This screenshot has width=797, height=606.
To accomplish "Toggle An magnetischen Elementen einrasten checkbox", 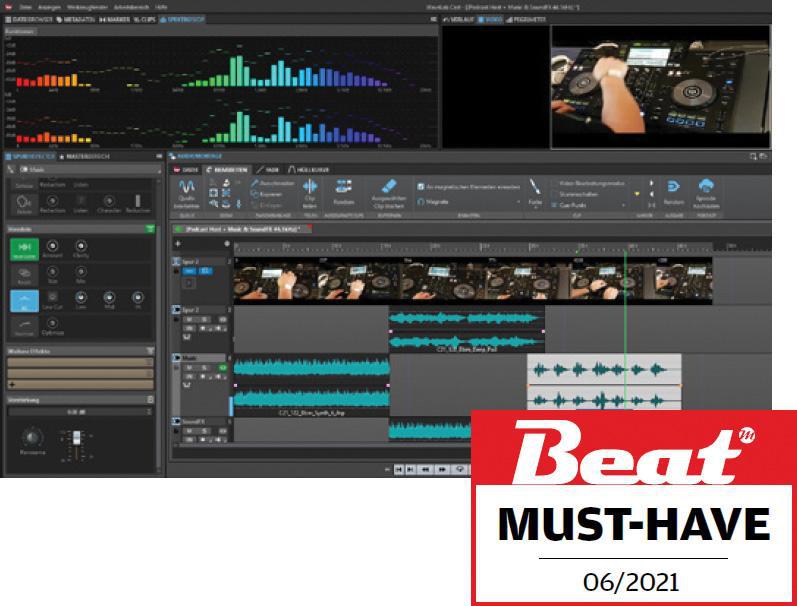I will click(x=420, y=187).
